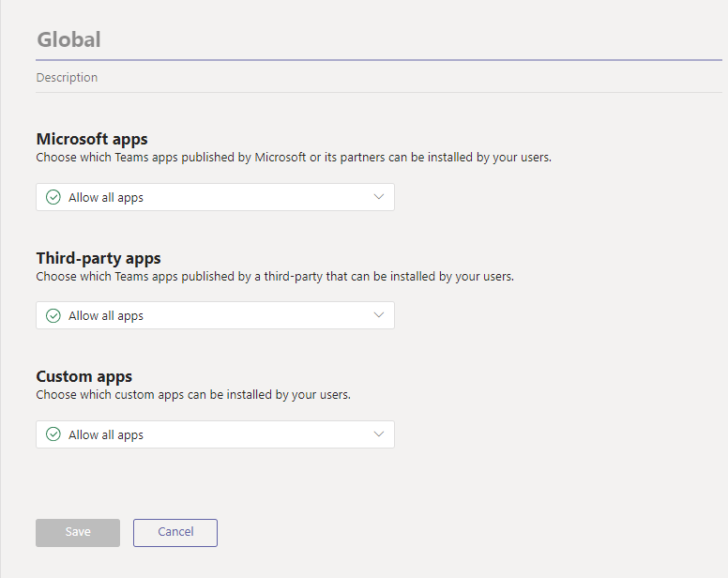This screenshot has width=728, height=578.
Task: Click the Microsoft apps section heading
Action: pyautogui.click(x=92, y=140)
